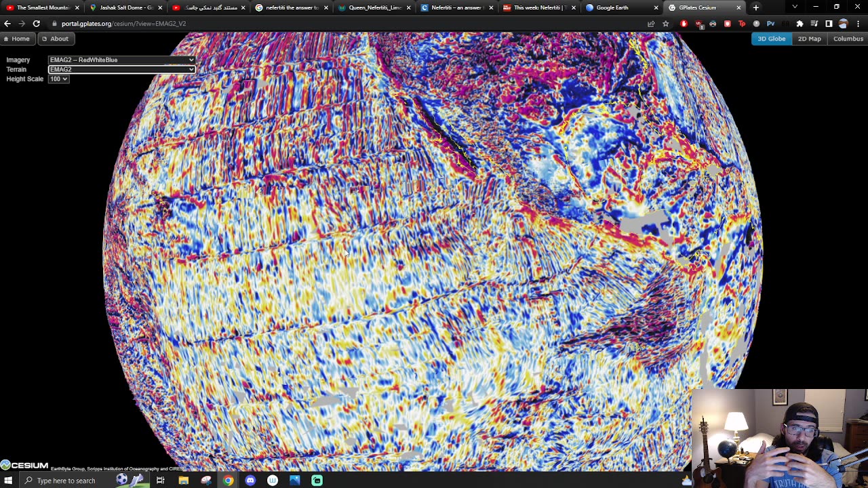The image size is (868, 488).
Task: Bookmark this page with star icon
Action: click(665, 24)
